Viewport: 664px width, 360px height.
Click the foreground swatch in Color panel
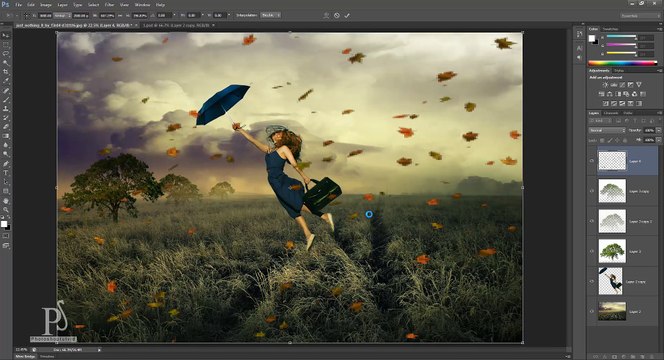point(592,39)
